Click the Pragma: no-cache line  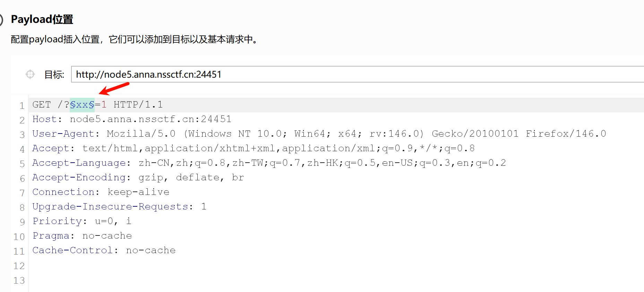81,235
